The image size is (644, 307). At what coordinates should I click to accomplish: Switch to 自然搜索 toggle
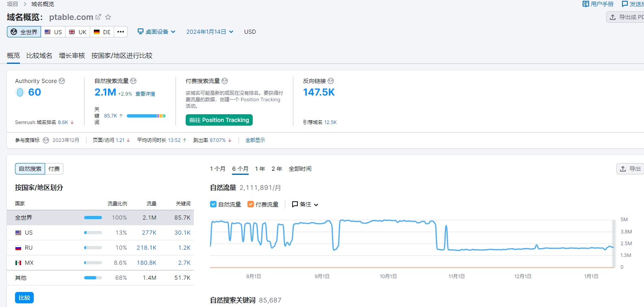30,169
